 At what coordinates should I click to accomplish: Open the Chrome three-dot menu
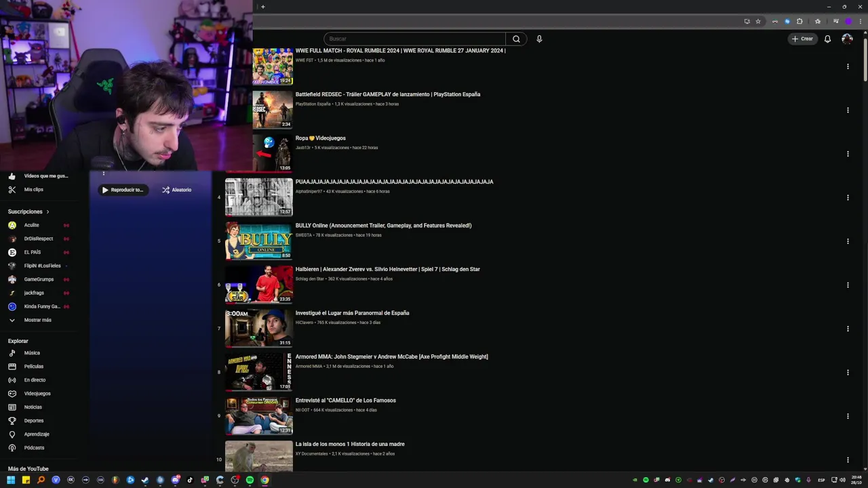point(859,21)
